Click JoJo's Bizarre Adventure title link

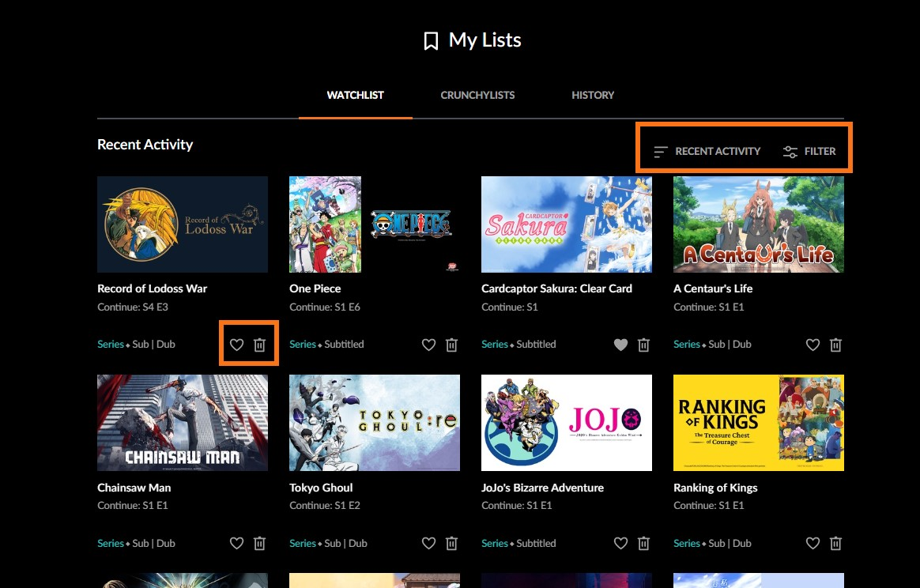click(x=543, y=488)
